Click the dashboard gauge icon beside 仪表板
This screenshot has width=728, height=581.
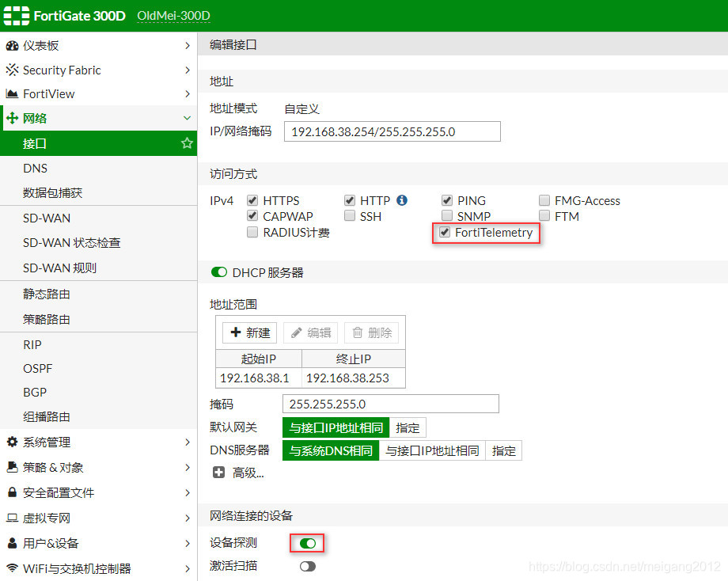coord(12,45)
